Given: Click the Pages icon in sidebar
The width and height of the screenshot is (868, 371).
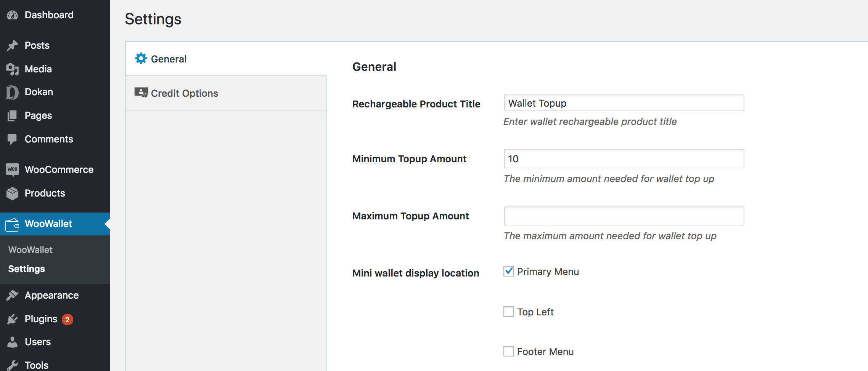Looking at the screenshot, I should click(12, 115).
